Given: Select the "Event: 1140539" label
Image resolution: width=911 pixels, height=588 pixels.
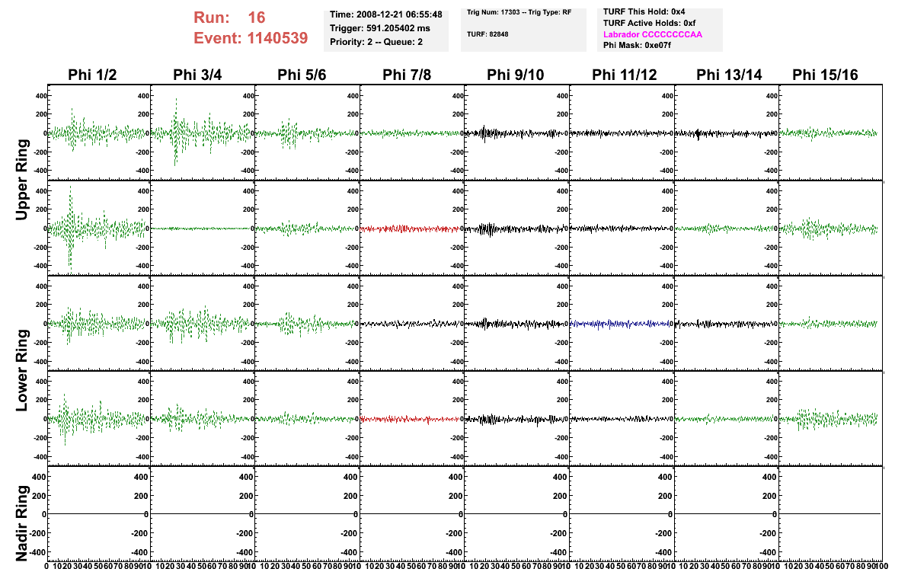Looking at the screenshot, I should (x=251, y=38).
